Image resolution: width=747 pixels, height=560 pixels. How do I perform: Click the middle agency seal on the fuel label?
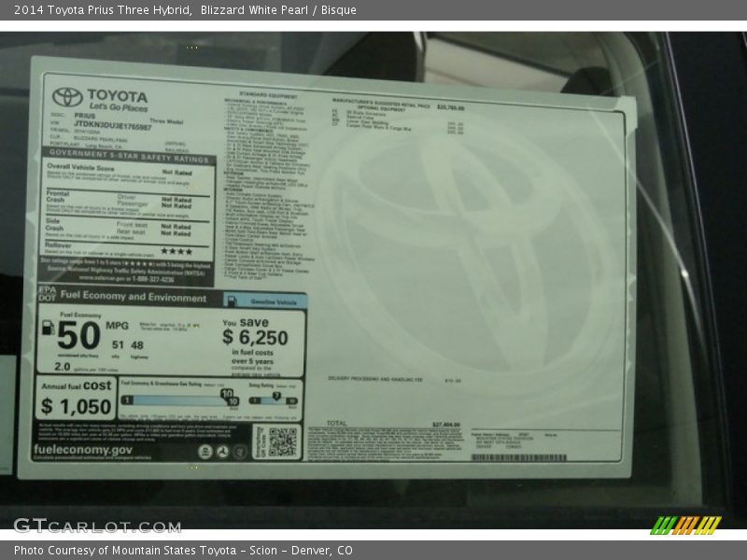click(x=222, y=452)
